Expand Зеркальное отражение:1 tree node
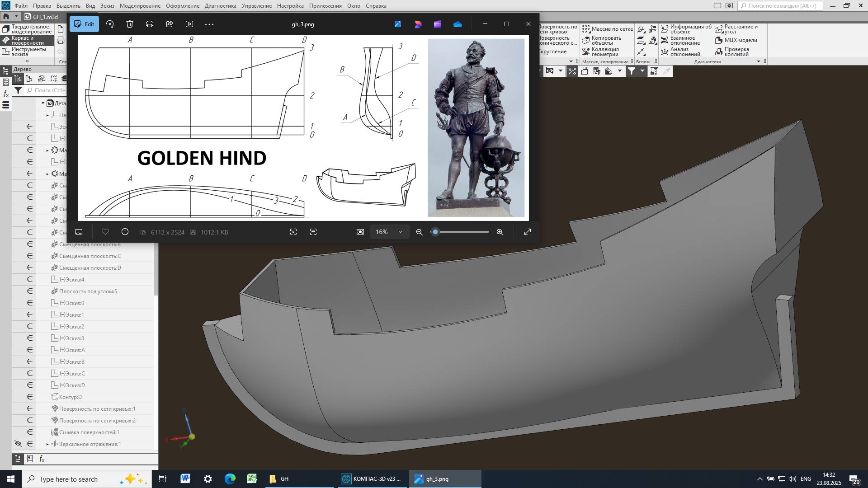The image size is (868, 488). (x=47, y=444)
